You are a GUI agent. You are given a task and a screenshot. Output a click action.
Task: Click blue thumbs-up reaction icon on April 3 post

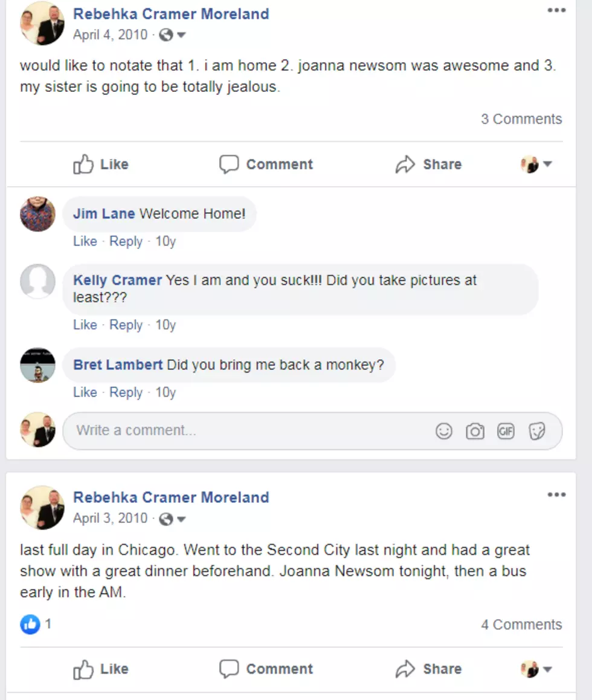pos(30,624)
